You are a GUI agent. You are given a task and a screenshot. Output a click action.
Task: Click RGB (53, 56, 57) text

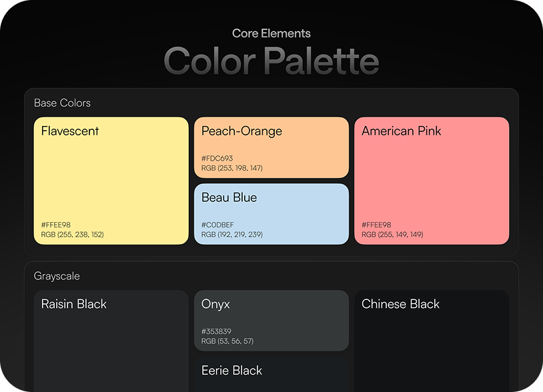click(227, 341)
